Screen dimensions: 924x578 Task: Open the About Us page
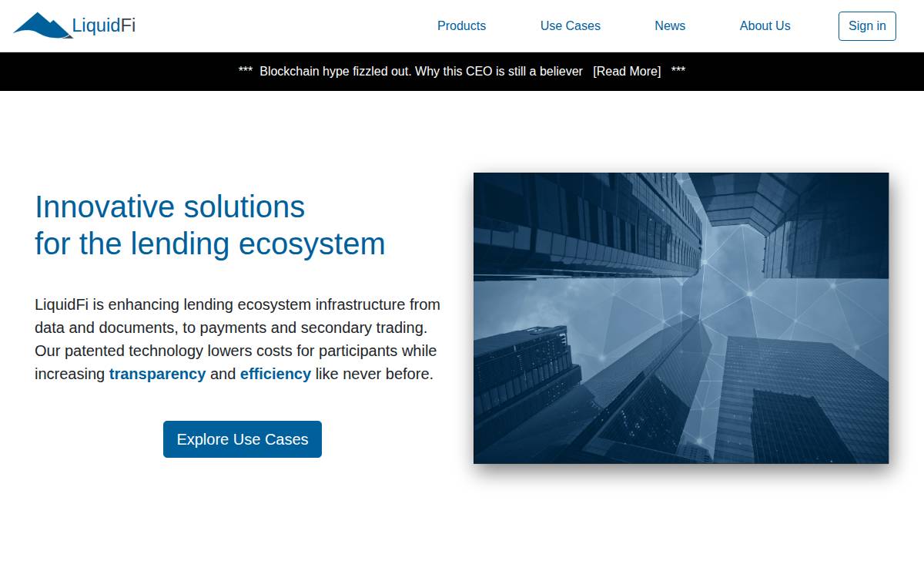pyautogui.click(x=765, y=25)
